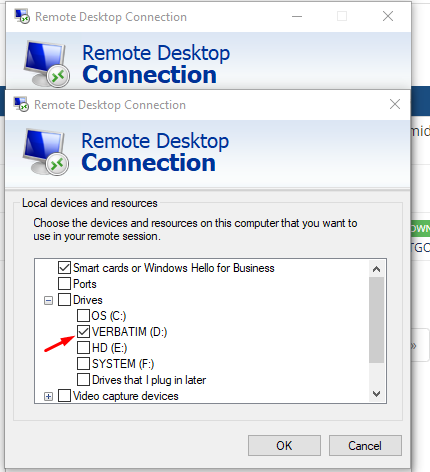Check the OS (C:) drive box
The width and height of the screenshot is (430, 472).
click(x=83, y=316)
